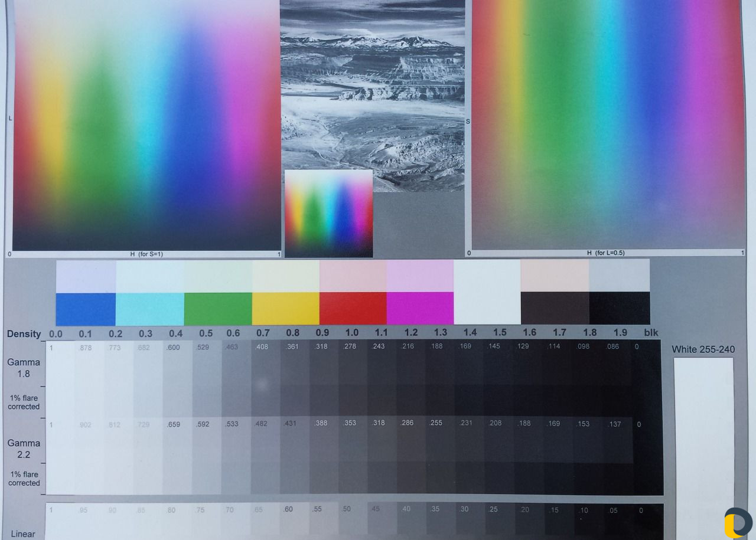Click the '1% flare corrected' label below Gamma 2.2
The image size is (756, 540).
click(x=24, y=479)
